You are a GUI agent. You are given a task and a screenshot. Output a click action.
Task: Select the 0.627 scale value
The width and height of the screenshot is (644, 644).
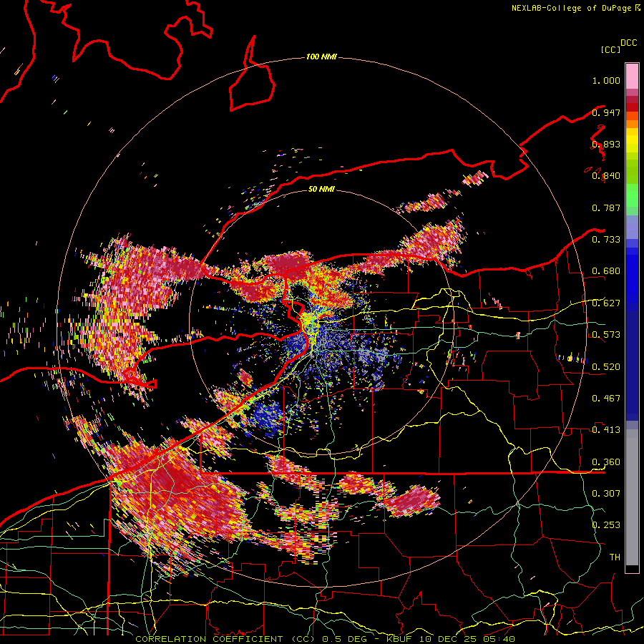[x=606, y=303]
